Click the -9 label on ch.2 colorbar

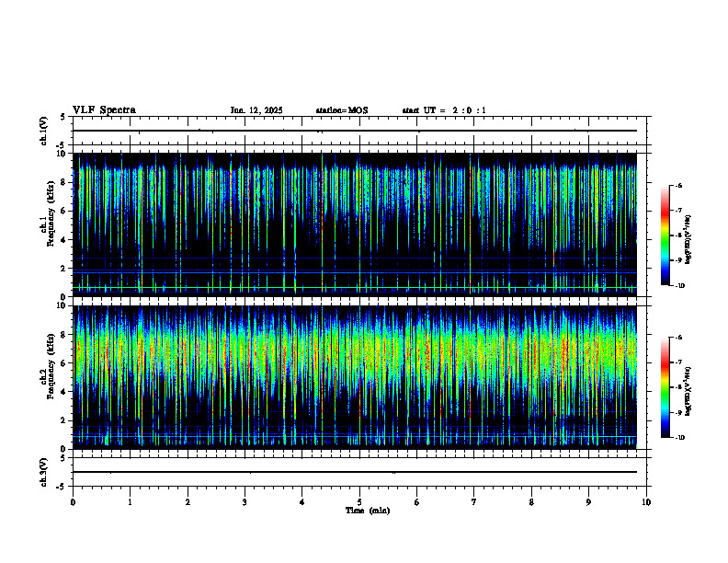point(678,412)
